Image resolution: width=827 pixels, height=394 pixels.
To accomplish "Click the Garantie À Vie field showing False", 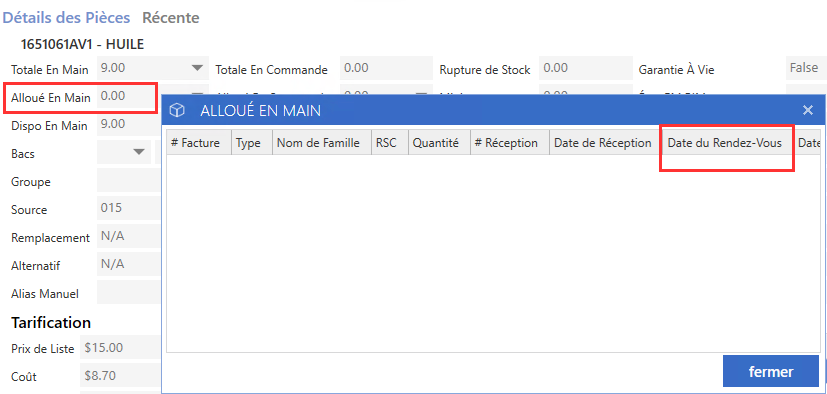I will click(806, 68).
